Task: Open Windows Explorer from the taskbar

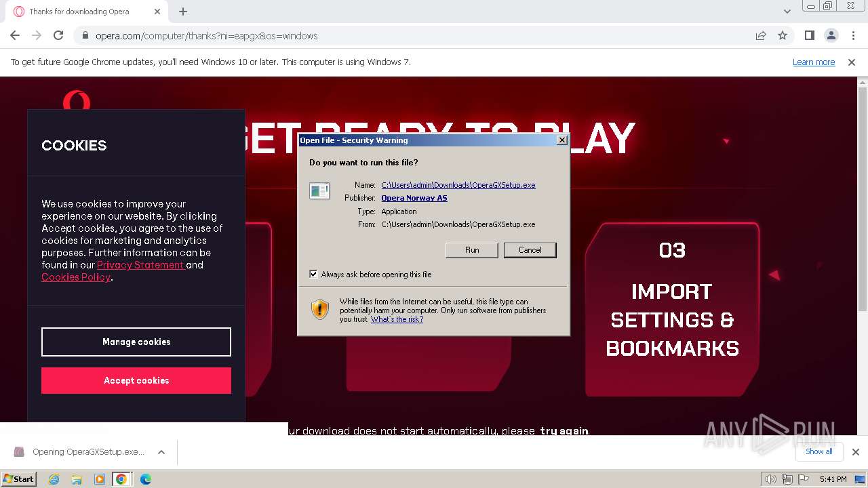Action: (77, 479)
